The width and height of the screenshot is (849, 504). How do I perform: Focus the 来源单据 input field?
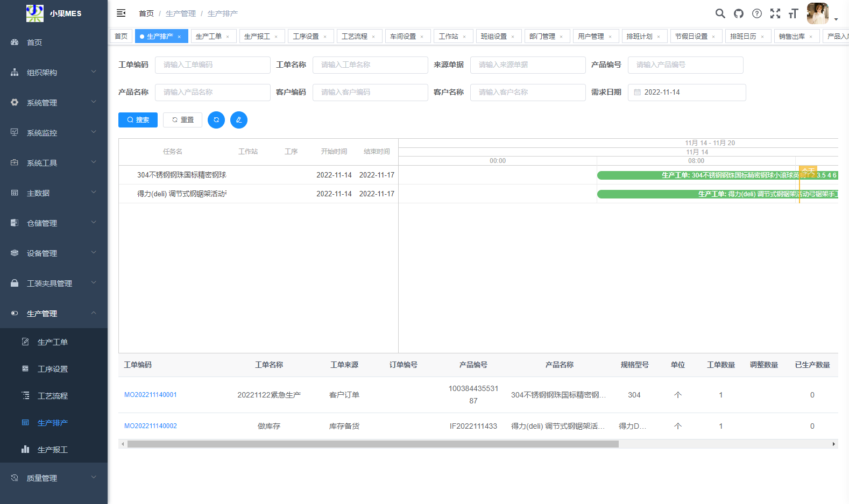click(x=528, y=65)
